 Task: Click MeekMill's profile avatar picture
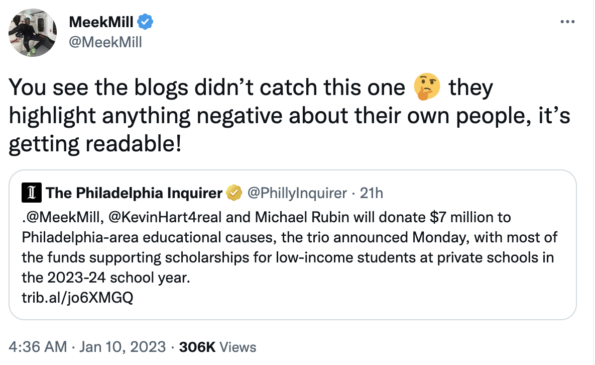(33, 33)
